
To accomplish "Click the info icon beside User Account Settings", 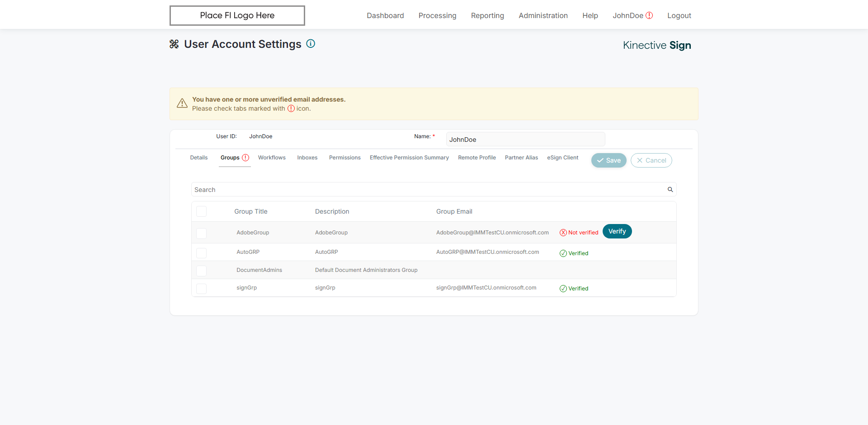I will click(x=311, y=44).
